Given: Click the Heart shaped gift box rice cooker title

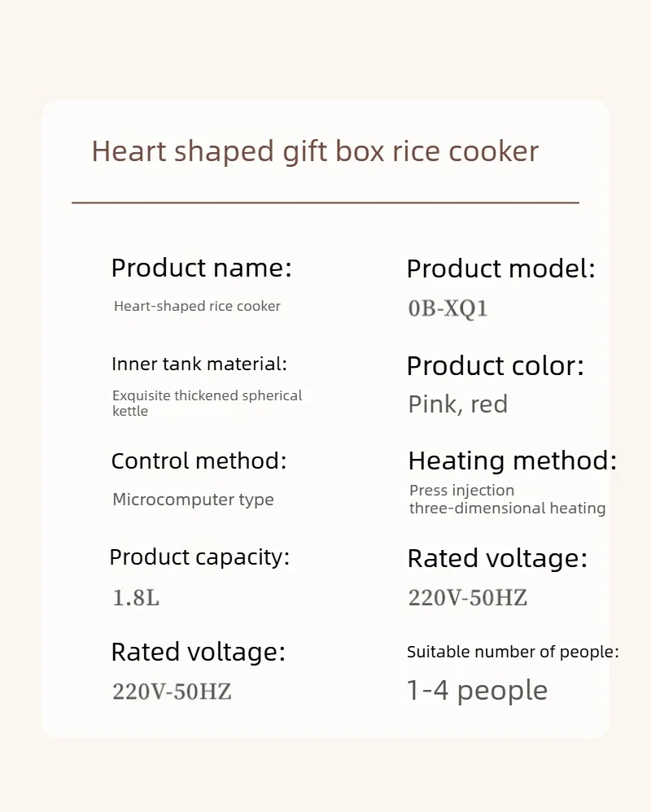Looking at the screenshot, I should (315, 151).
